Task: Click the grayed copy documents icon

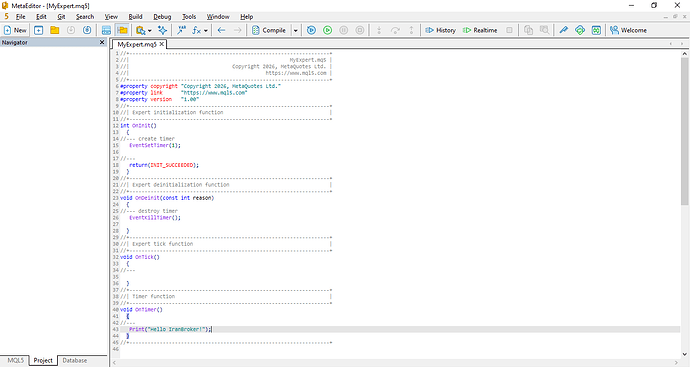Action: point(528,30)
